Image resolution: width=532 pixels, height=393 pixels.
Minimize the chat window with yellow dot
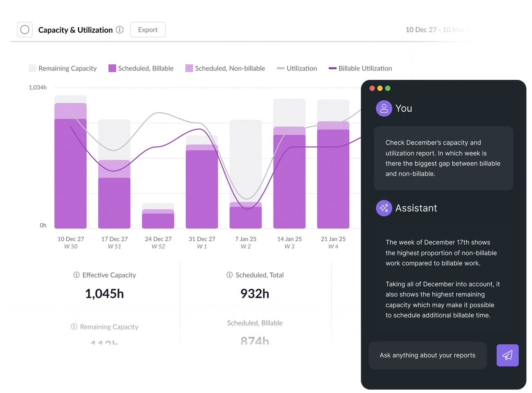(380, 88)
